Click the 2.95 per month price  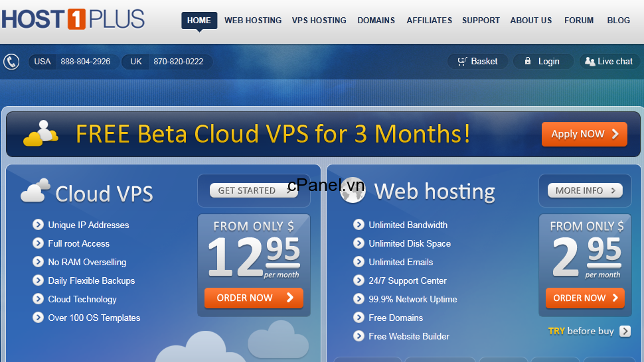pyautogui.click(x=586, y=257)
